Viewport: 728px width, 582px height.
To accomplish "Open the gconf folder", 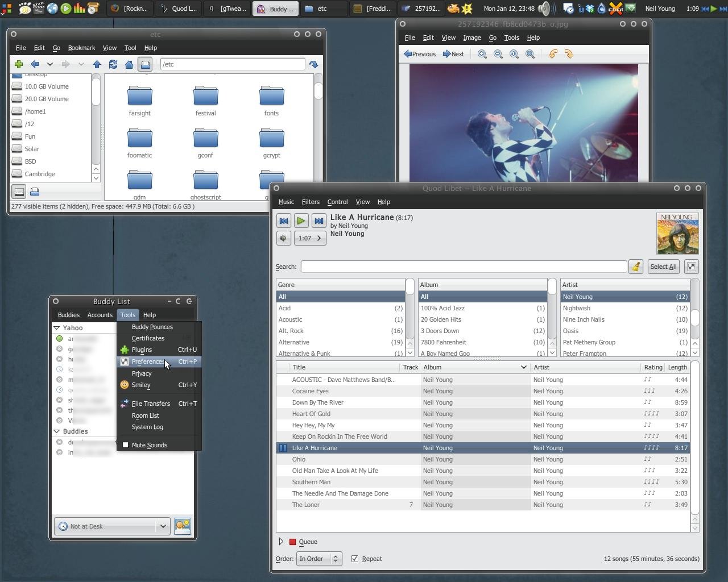I will click(205, 143).
